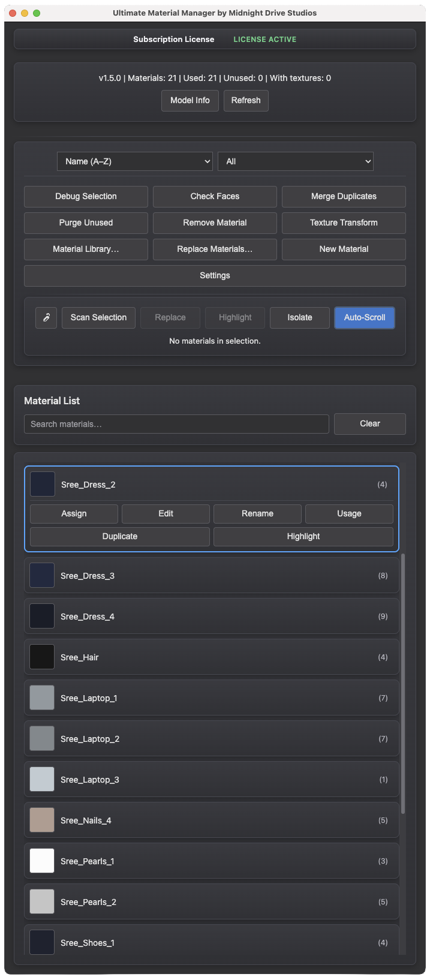
Task: Open the Texture Transform tool
Action: point(342,223)
